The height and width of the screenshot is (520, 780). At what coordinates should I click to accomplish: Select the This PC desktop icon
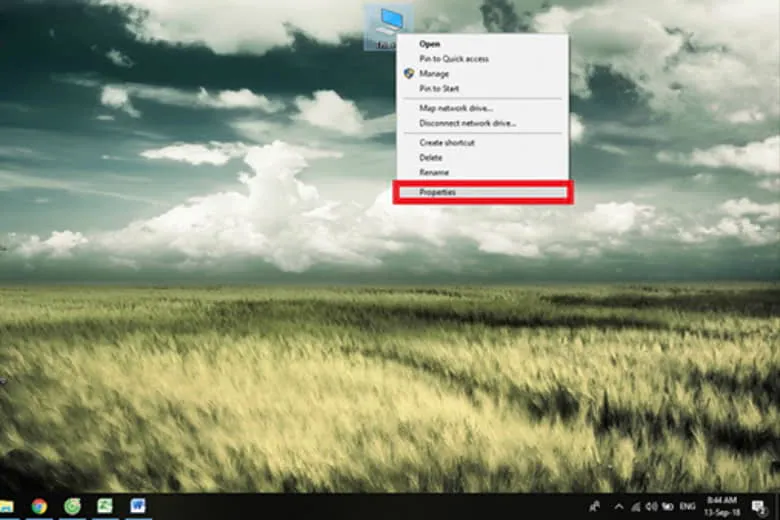389,27
